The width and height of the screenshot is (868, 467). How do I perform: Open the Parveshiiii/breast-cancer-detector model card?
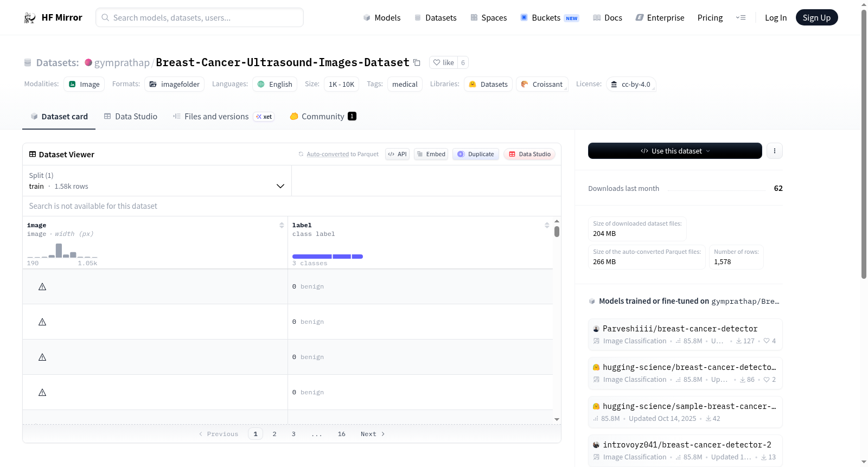tap(685, 335)
